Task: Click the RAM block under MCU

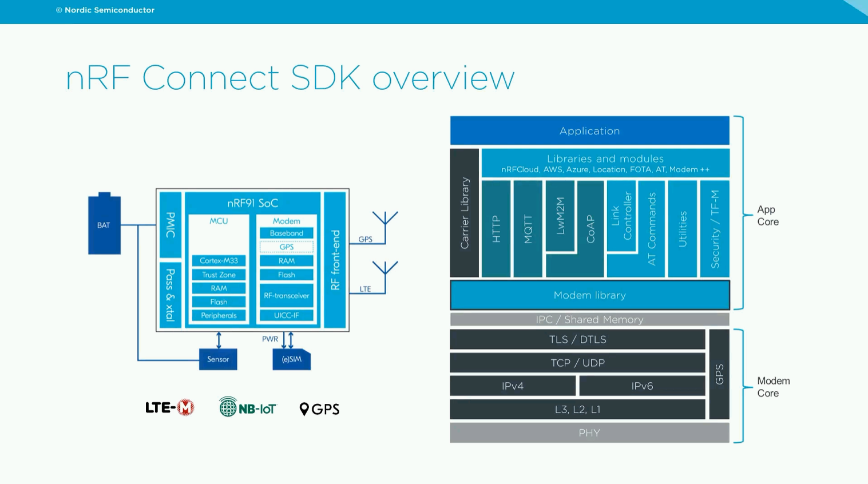Action: [x=219, y=288]
